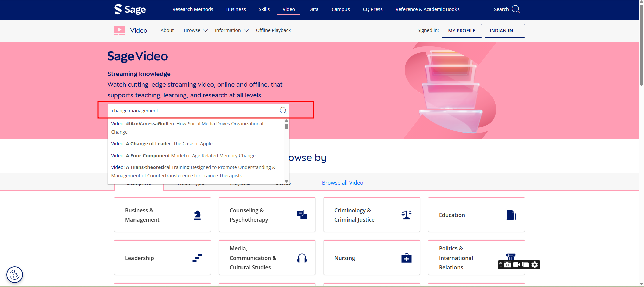Click the Counseling & Psychotherapy chat icon
This screenshot has width=644, height=287.
coord(302,215)
